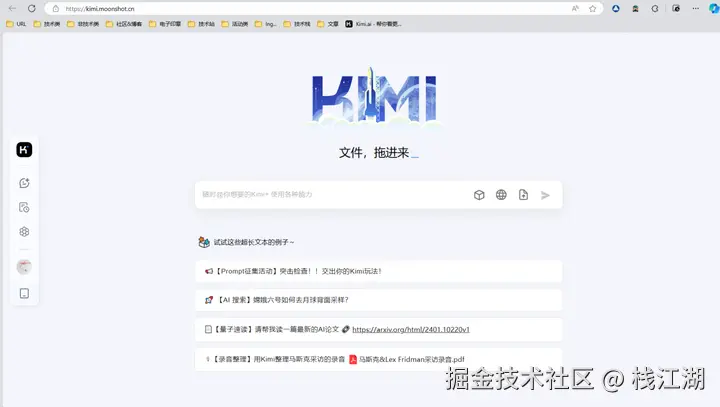The width and height of the screenshot is (720, 407).
Task: Open the 社区&博客 bookmarks folder
Action: pyautogui.click(x=124, y=24)
